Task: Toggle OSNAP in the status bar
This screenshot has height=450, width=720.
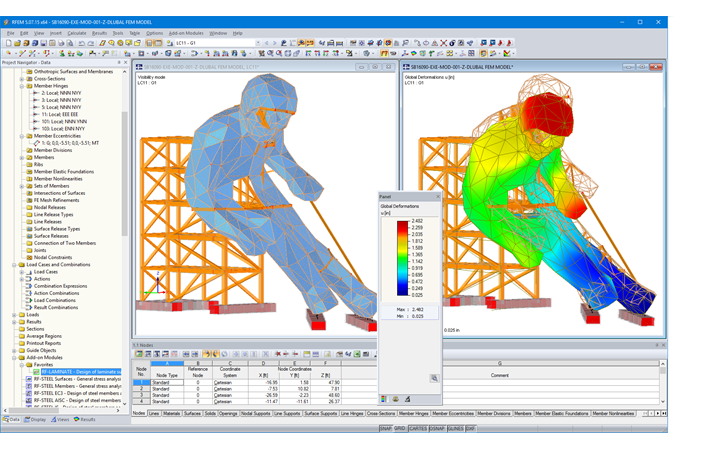Action: [437, 428]
